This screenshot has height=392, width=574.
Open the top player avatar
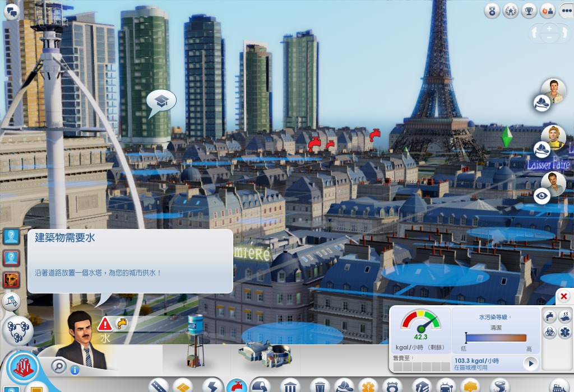[x=554, y=90]
